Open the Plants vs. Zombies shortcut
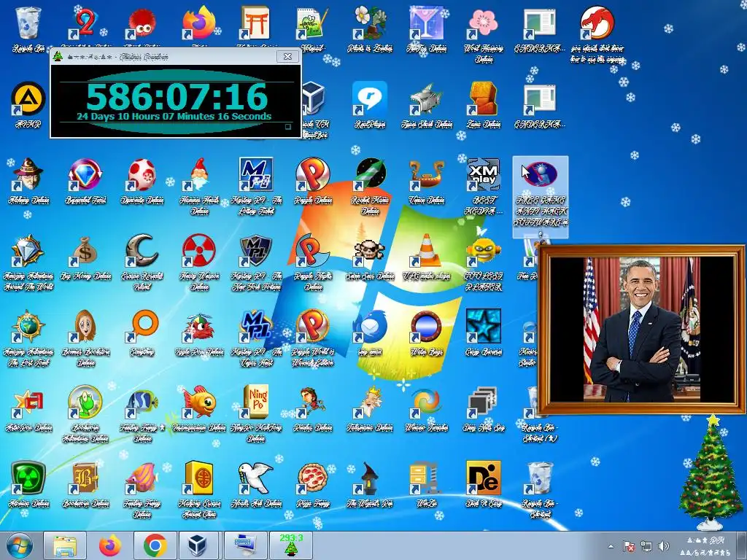The width and height of the screenshot is (747, 560). (370, 23)
